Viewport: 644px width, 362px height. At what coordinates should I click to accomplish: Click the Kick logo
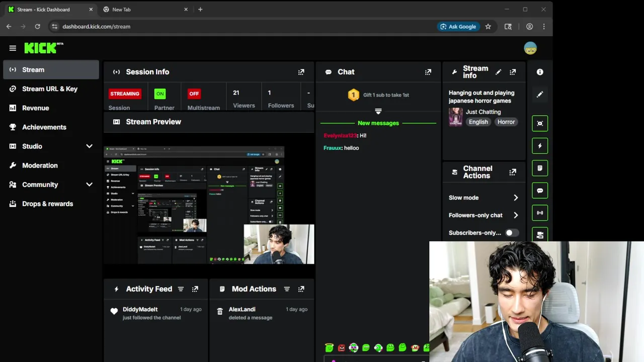coord(44,48)
